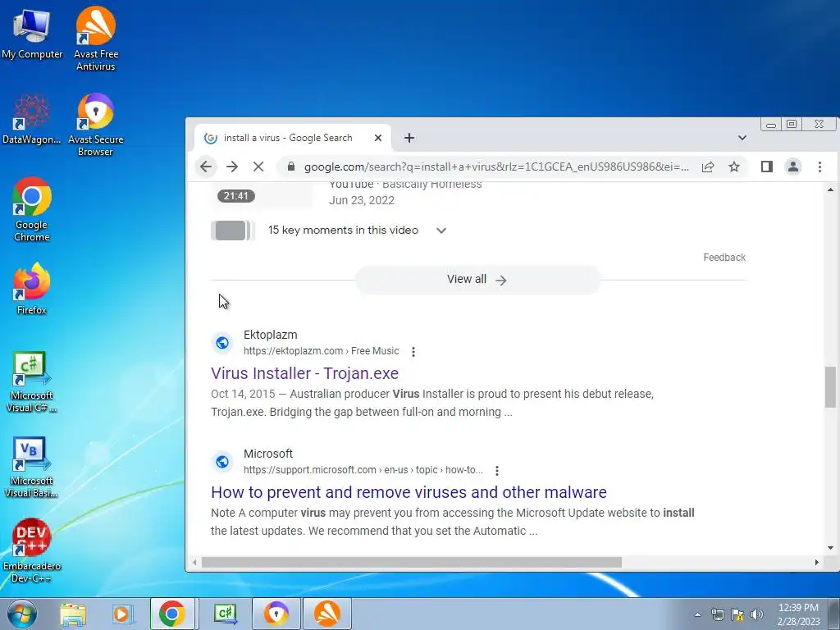Click the network tray icon
The image size is (840, 630).
pos(717,614)
